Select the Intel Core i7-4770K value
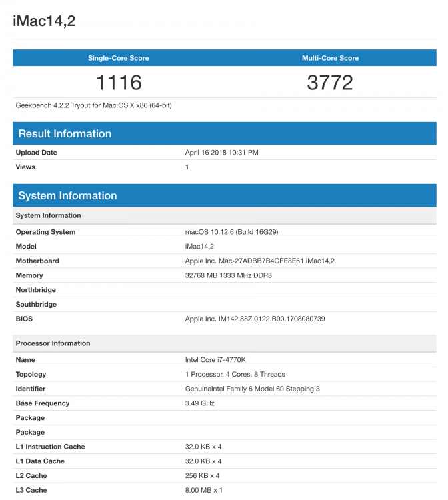Screen dimensions: 448x500 pyautogui.click(x=215, y=360)
